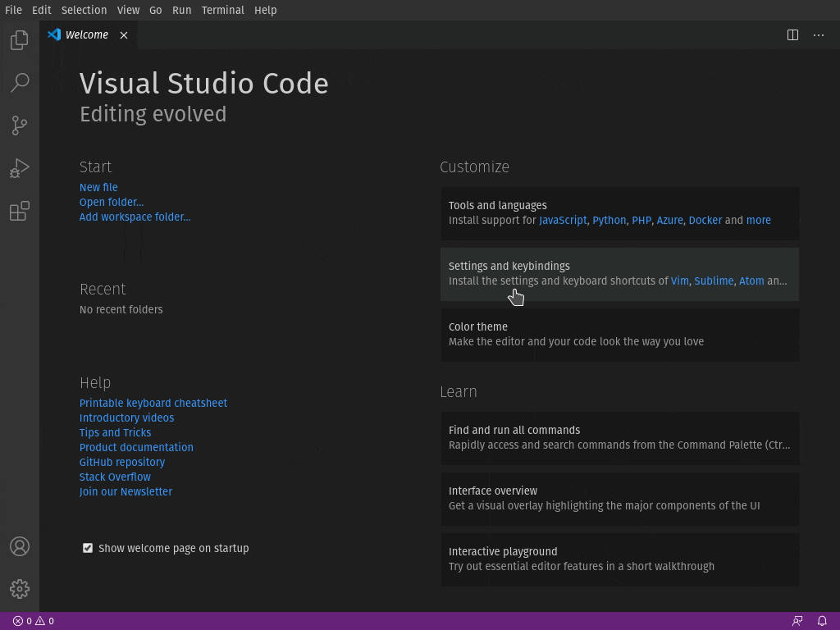Open Find and run all commands card
The height and width of the screenshot is (630, 840).
pos(620,438)
